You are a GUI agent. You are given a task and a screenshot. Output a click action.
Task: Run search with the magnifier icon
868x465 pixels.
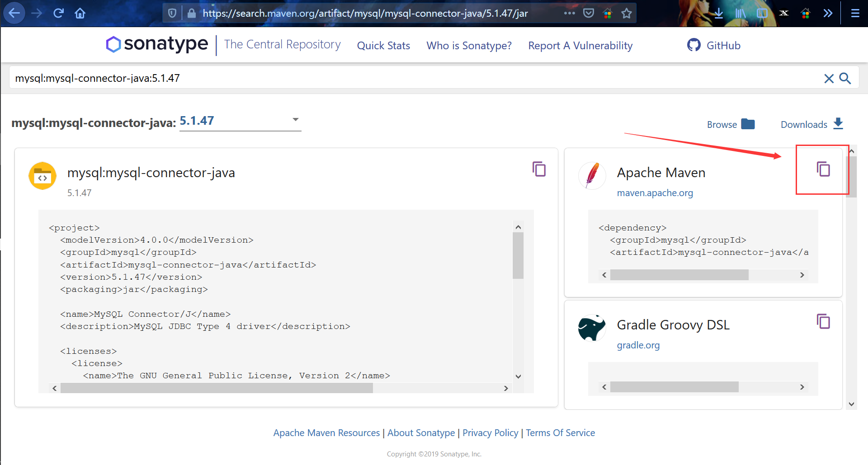point(845,78)
